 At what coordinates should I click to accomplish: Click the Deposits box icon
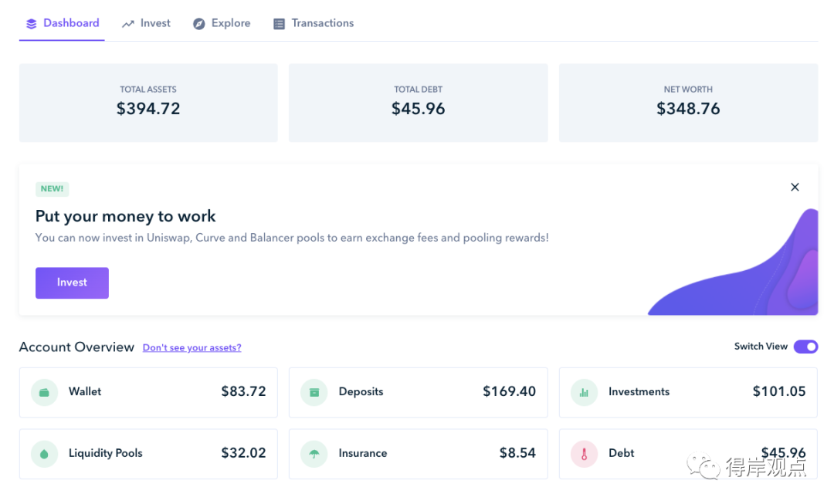point(314,392)
